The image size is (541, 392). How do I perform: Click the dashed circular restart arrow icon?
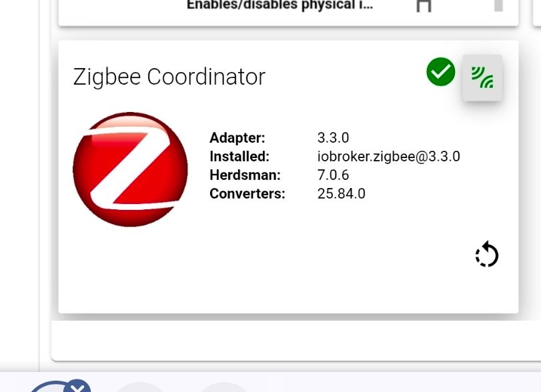point(487,255)
